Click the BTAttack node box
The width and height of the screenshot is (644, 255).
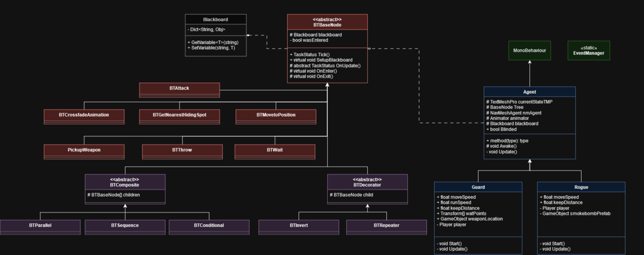[179, 89]
